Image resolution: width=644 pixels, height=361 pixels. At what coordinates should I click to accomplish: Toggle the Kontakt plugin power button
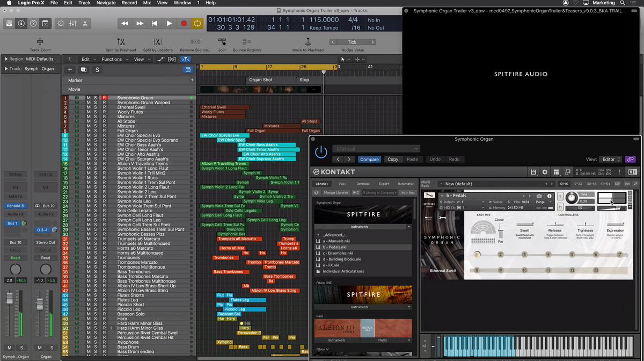click(x=321, y=153)
